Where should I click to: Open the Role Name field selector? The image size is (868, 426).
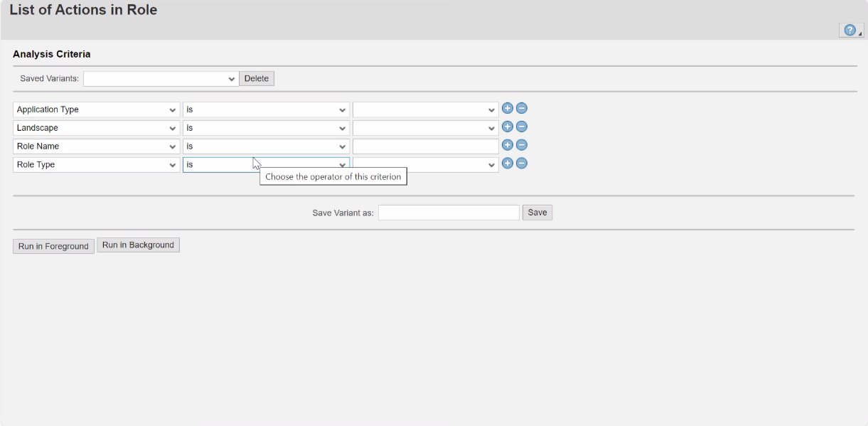(96, 147)
